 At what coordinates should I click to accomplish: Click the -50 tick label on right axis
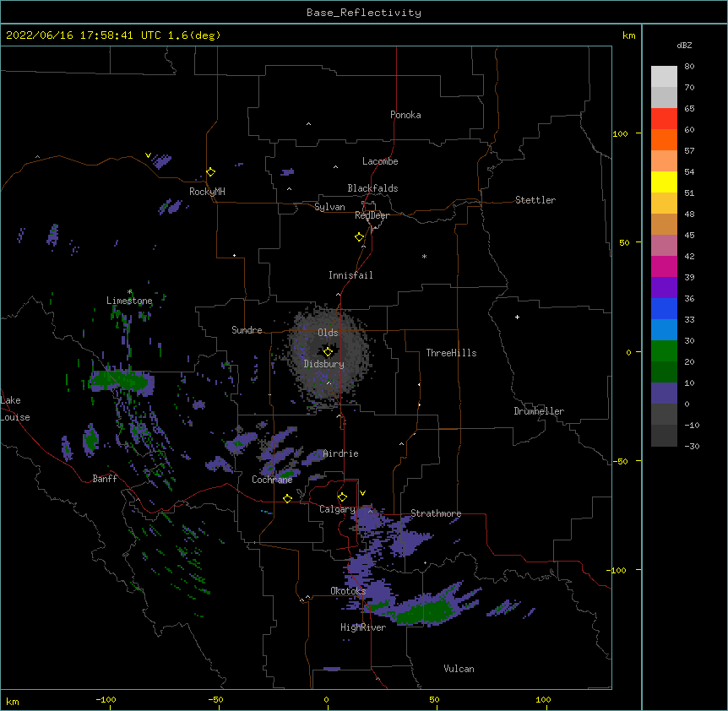(x=620, y=461)
